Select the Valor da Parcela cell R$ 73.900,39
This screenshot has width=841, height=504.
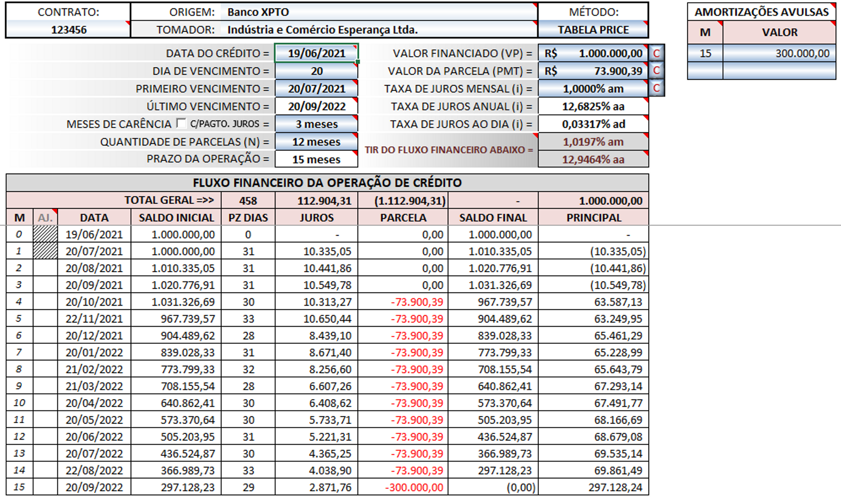594,71
